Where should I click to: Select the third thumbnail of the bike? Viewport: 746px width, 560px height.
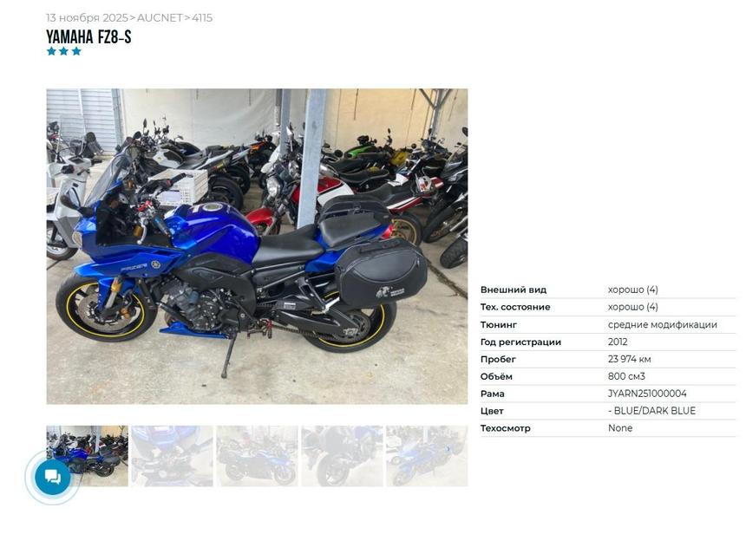(257, 456)
